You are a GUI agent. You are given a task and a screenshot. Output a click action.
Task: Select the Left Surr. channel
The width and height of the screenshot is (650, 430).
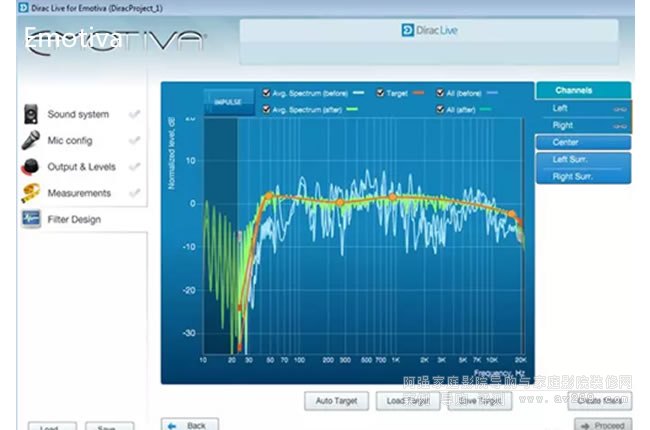583,159
